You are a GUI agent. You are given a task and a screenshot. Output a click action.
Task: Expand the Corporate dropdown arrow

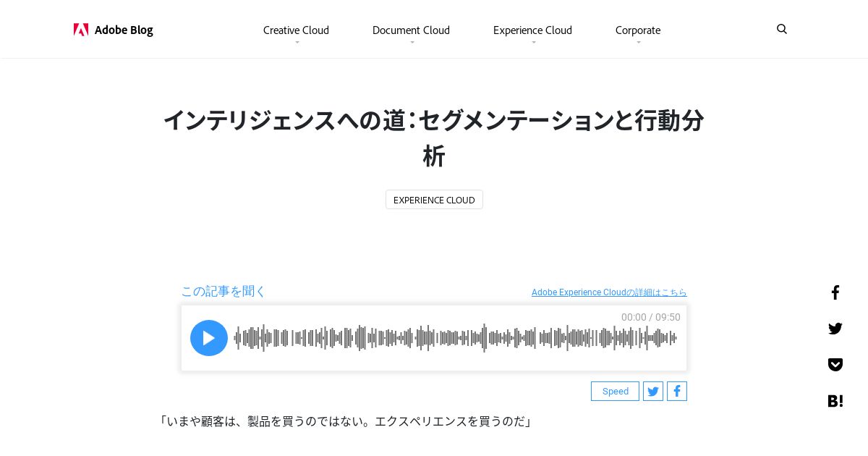point(639,43)
